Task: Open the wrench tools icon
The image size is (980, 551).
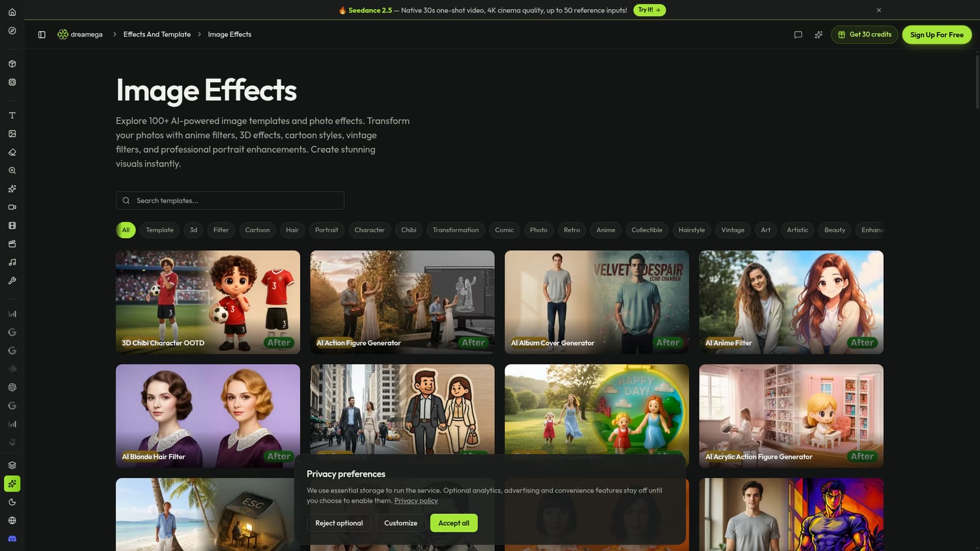Action: (x=12, y=280)
